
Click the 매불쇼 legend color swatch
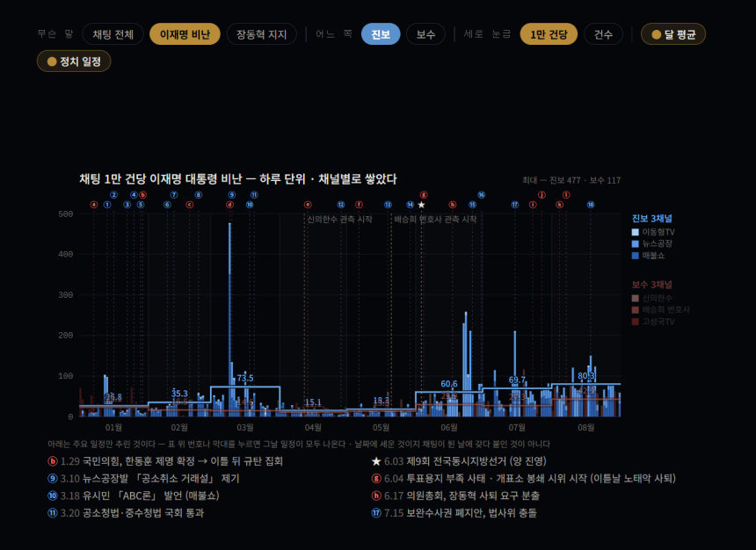tap(636, 256)
